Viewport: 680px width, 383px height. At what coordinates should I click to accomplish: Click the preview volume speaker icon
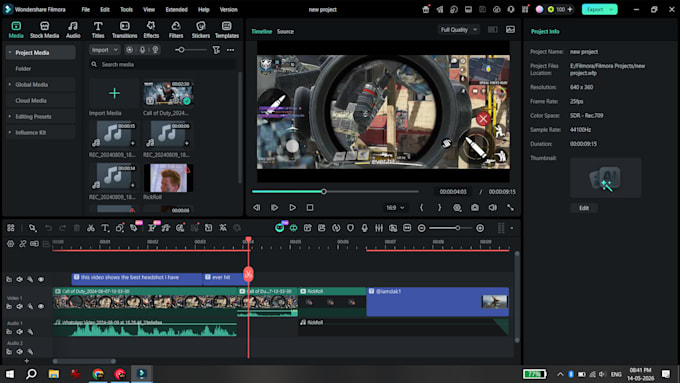(x=493, y=208)
